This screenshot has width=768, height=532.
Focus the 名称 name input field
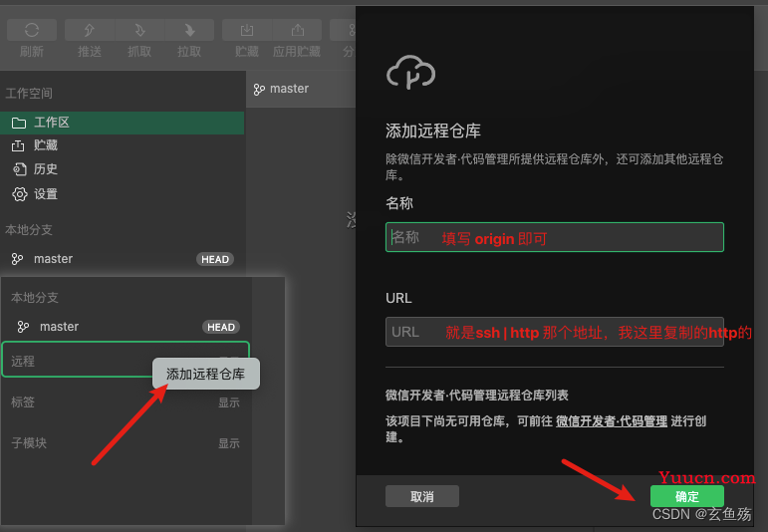[555, 237]
